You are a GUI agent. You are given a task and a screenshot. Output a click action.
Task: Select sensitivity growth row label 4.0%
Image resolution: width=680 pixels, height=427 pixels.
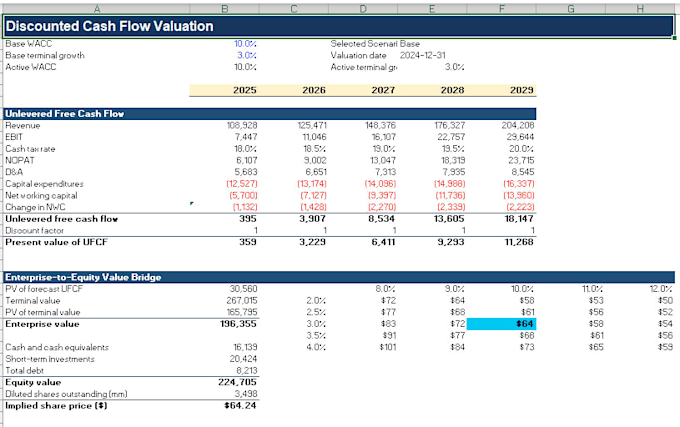coord(316,347)
